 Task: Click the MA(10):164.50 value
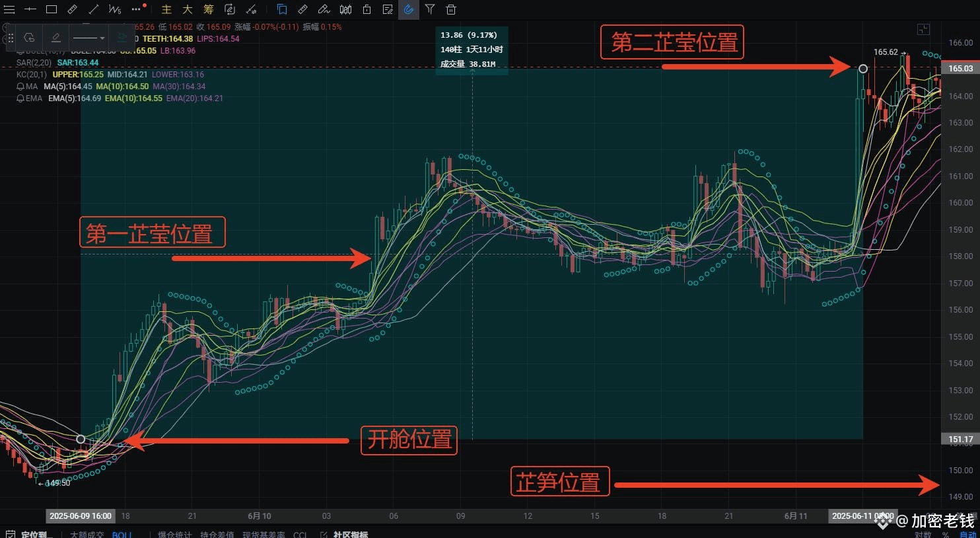122,87
